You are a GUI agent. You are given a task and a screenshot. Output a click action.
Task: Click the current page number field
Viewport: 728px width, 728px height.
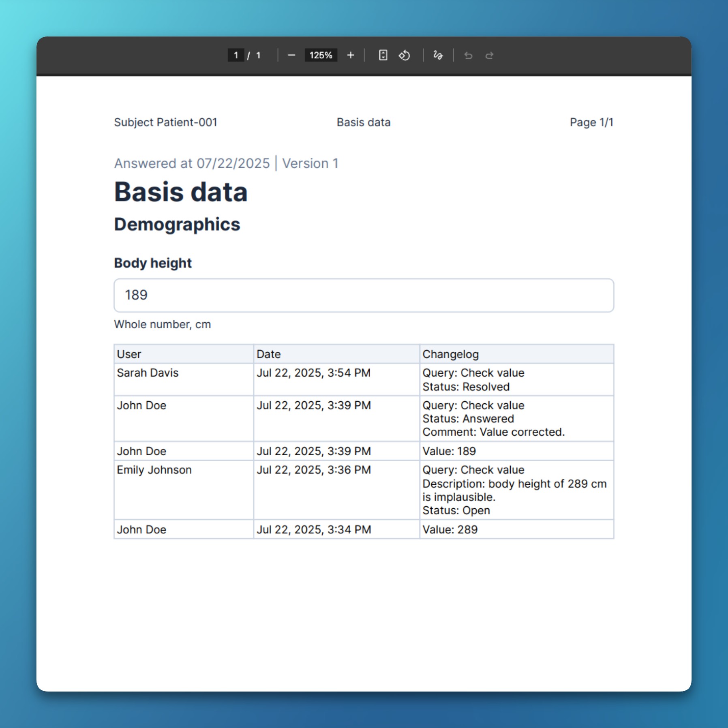pyautogui.click(x=236, y=55)
